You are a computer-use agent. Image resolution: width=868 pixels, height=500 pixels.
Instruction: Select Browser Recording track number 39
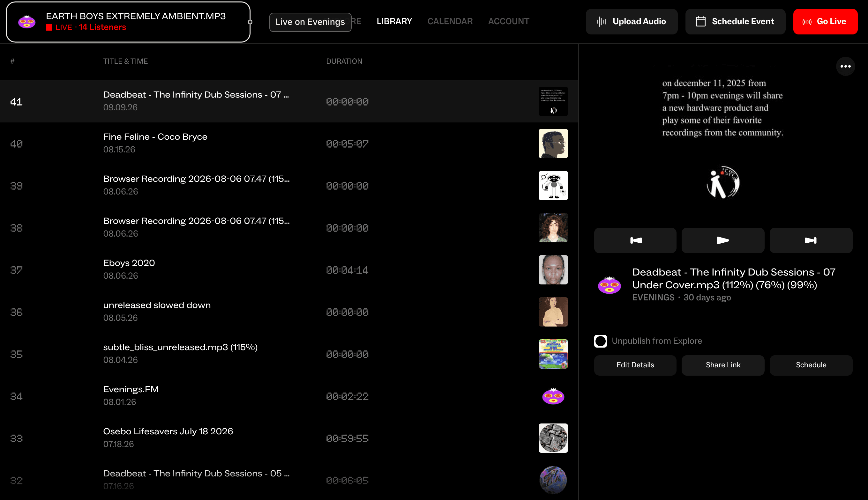point(289,186)
